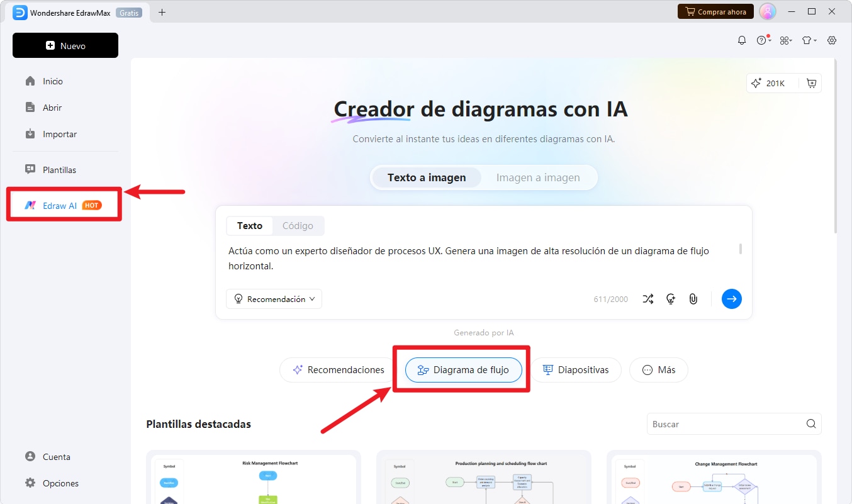This screenshot has height=504, width=852.
Task: Open the apps grid icon in top bar
Action: [x=785, y=40]
